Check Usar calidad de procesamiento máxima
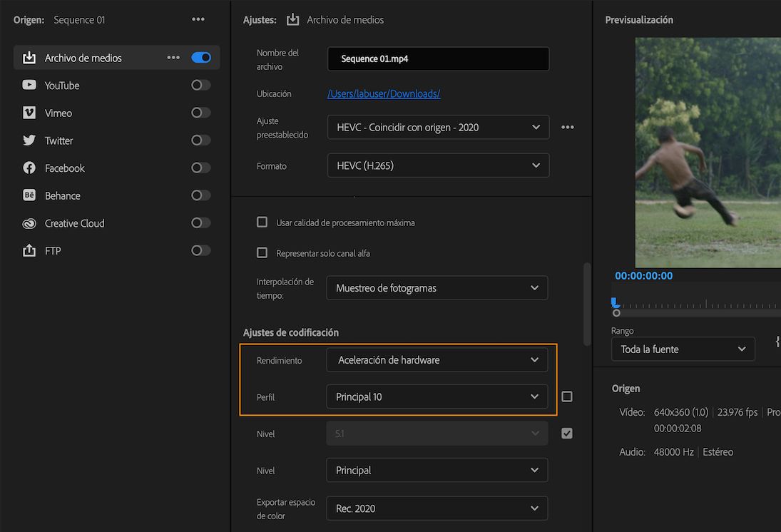781x532 pixels. coord(262,222)
